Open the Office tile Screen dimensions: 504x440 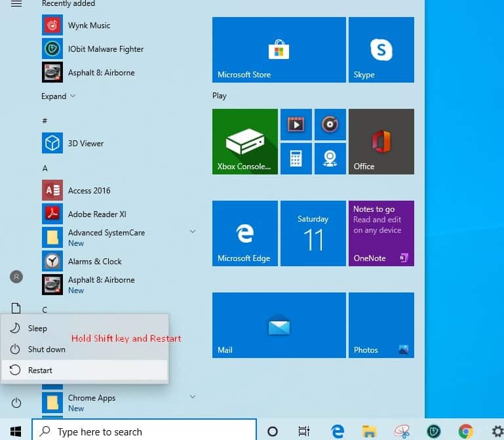pos(381,142)
